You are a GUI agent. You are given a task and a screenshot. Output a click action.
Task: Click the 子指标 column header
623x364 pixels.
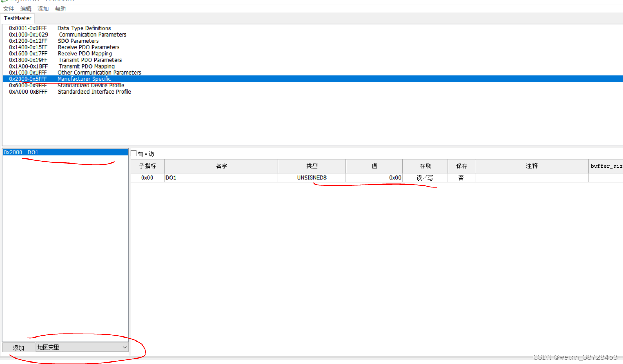[148, 166]
